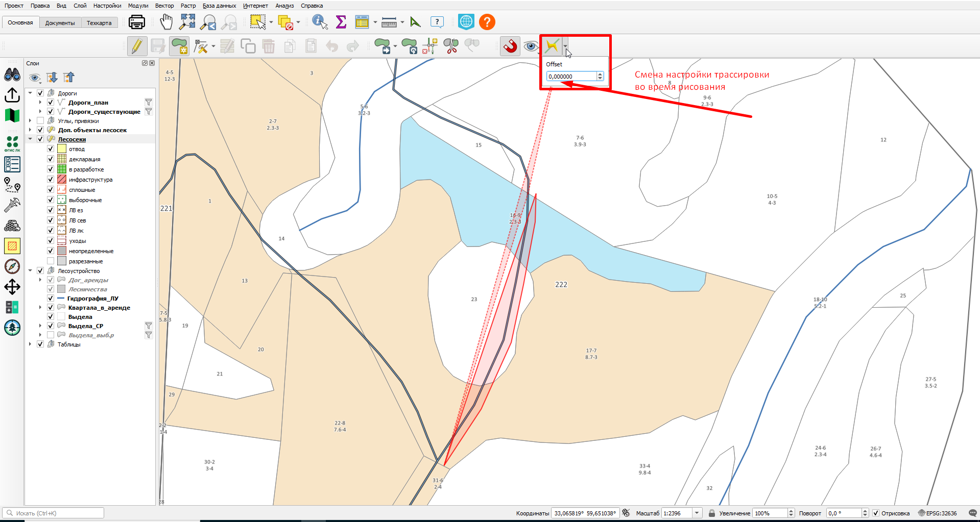Toggle the Отрисовка render checkbox
The width and height of the screenshot is (980, 522).
click(x=876, y=513)
